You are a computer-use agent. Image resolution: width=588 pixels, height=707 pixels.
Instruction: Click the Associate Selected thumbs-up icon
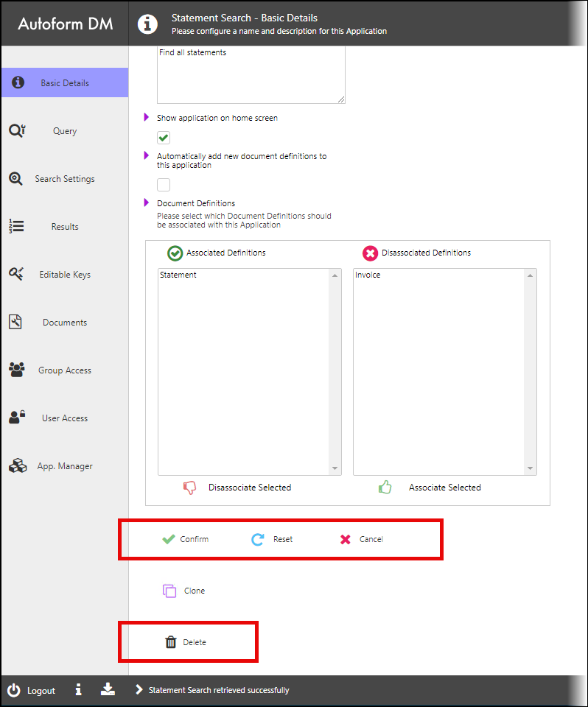coord(385,487)
